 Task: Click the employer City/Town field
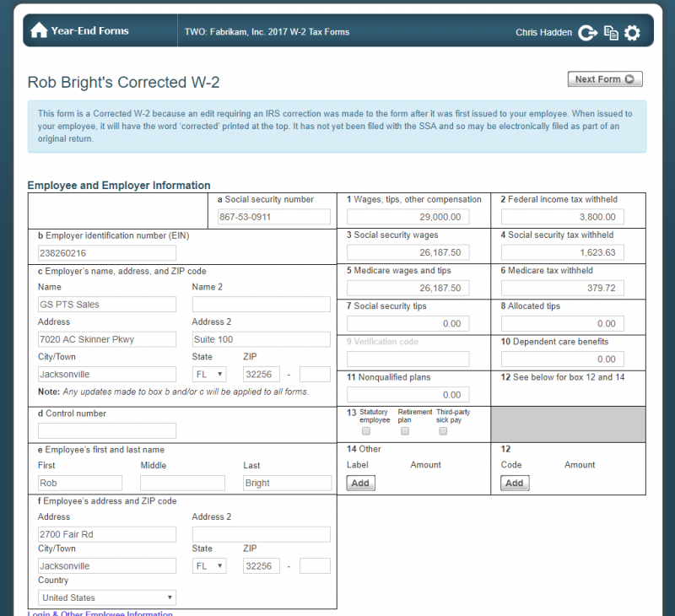coord(107,374)
